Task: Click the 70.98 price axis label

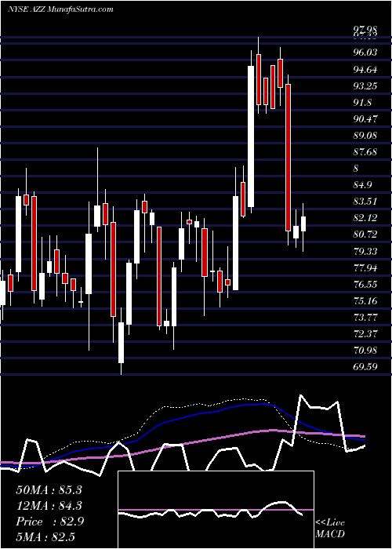Action: click(x=365, y=350)
